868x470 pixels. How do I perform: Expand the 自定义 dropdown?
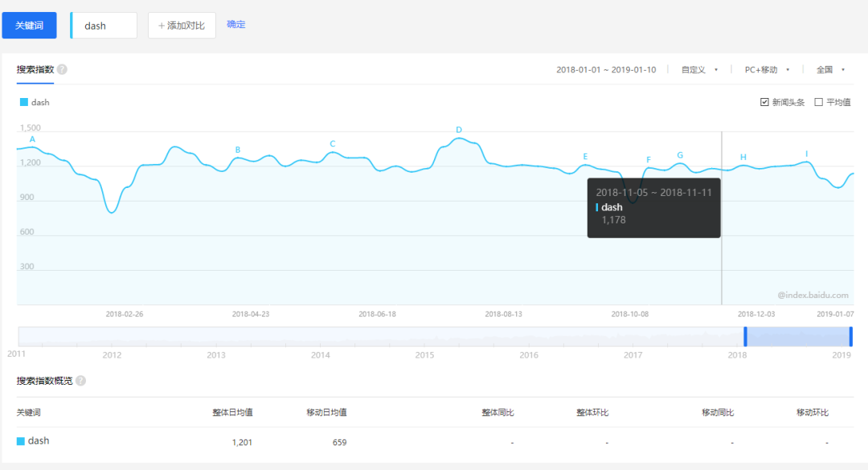tap(699, 70)
